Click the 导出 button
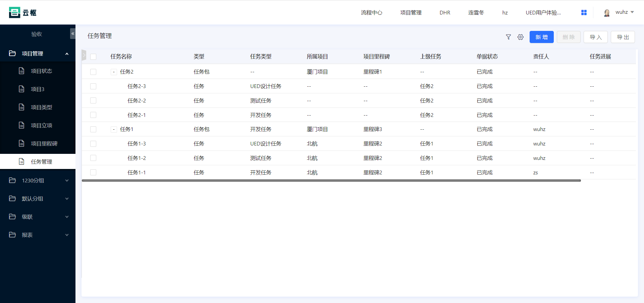This screenshot has width=644, height=303. pos(623,37)
